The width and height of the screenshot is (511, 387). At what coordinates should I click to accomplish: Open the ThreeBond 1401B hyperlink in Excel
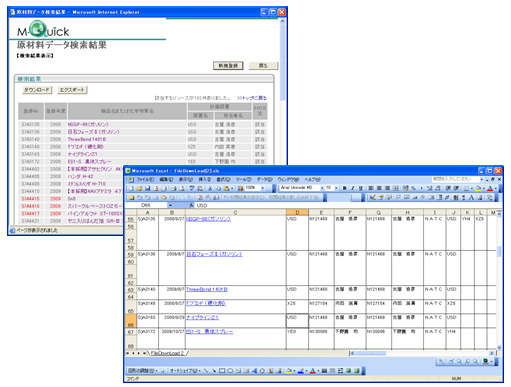(x=207, y=289)
